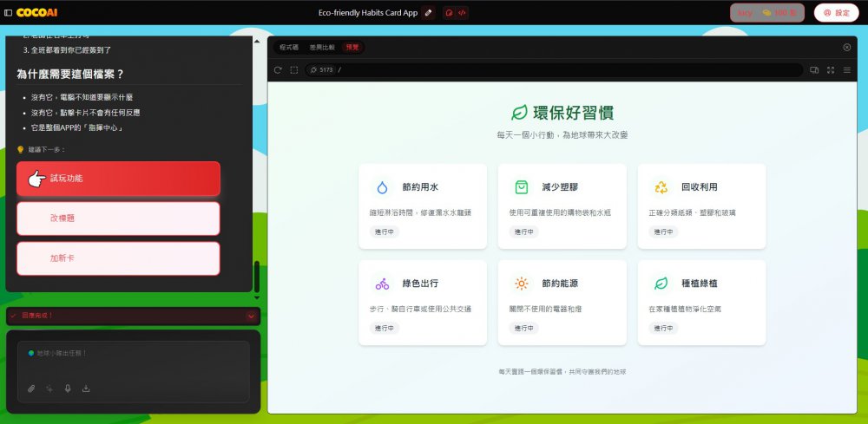
Task: Switch to the 程式碼 tab
Action: point(288,47)
